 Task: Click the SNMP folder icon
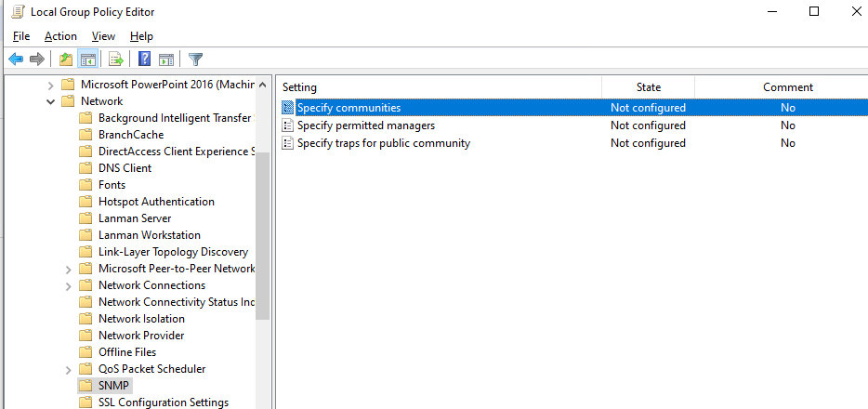(85, 385)
